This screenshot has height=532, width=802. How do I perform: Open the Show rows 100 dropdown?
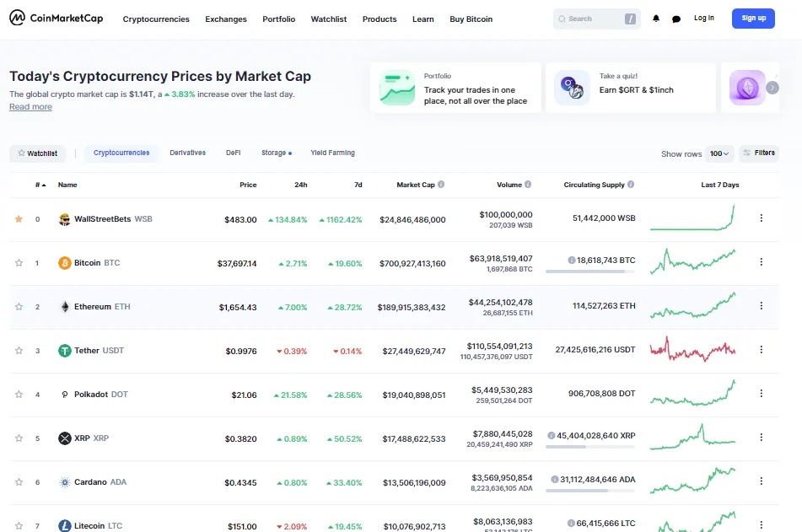pos(719,153)
